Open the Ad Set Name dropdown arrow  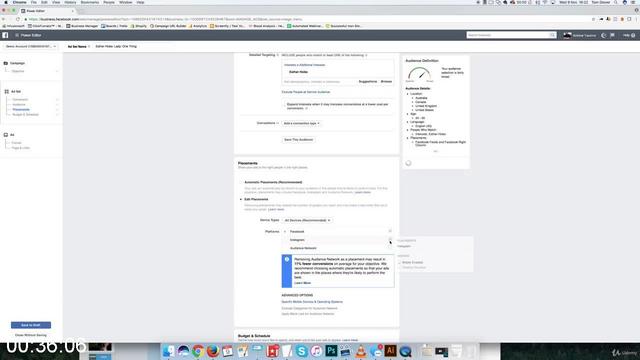pyautogui.click(x=89, y=47)
